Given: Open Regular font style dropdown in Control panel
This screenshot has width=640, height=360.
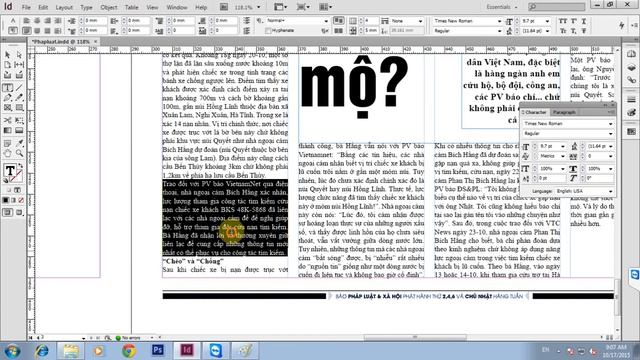Looking at the screenshot, I should [x=499, y=31].
